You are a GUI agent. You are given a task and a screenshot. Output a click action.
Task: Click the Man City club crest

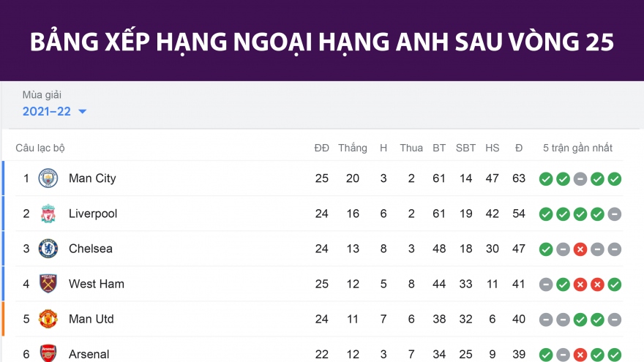coord(48,178)
